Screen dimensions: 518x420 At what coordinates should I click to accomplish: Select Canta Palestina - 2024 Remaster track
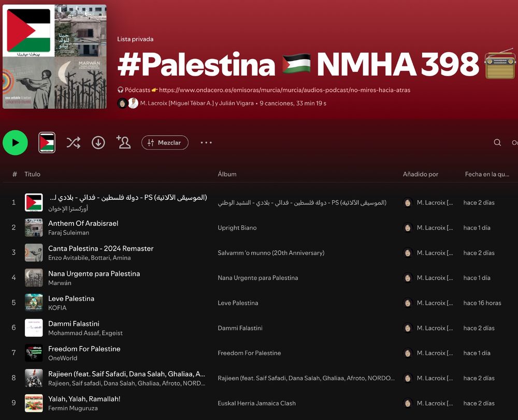pos(101,249)
